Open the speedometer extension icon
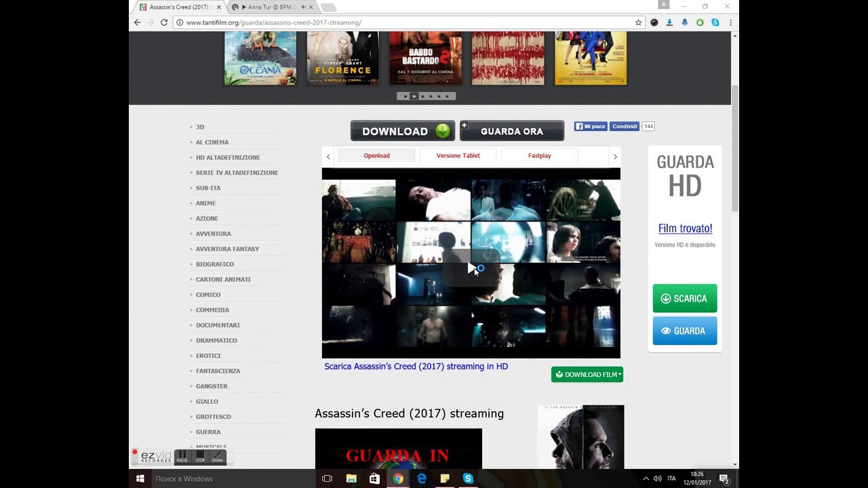Image resolution: width=868 pixels, height=488 pixels. point(654,22)
